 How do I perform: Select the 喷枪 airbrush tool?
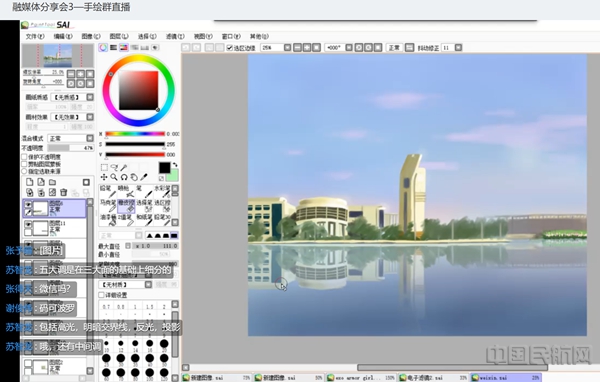(x=126, y=192)
